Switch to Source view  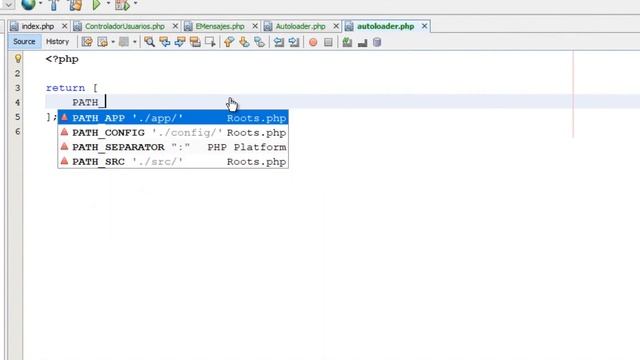click(x=24, y=42)
